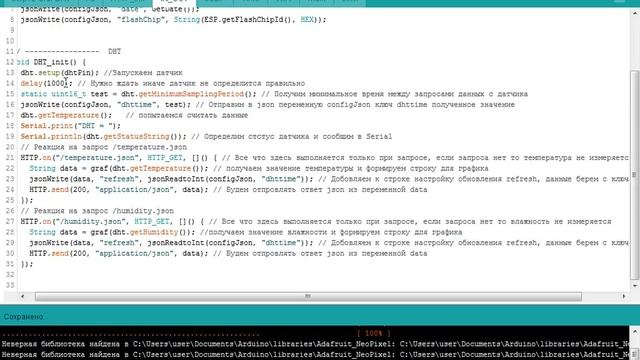The image size is (640, 360).
Task: Click the '//Запускаем датчик' comment
Action: pyautogui.click(x=143, y=73)
